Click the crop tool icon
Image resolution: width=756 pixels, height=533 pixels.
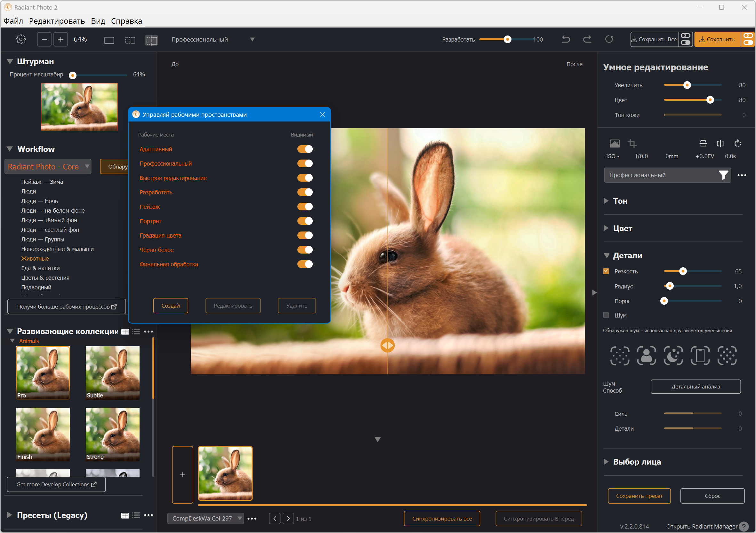631,144
